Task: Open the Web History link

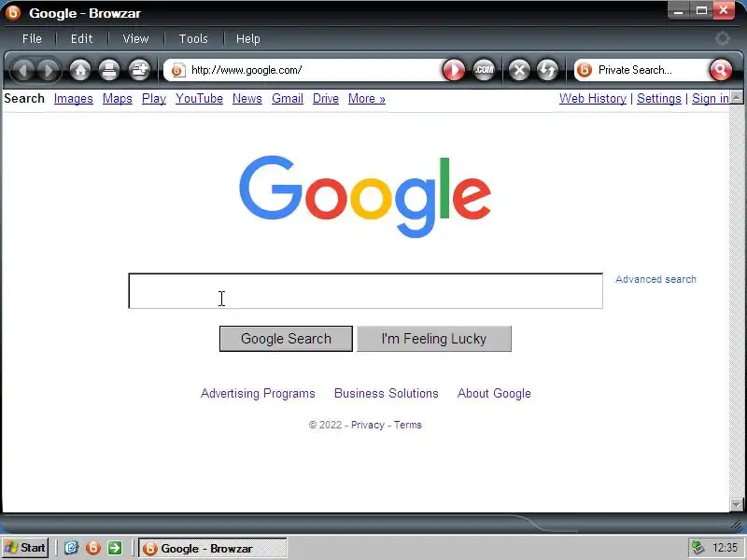Action: click(593, 99)
